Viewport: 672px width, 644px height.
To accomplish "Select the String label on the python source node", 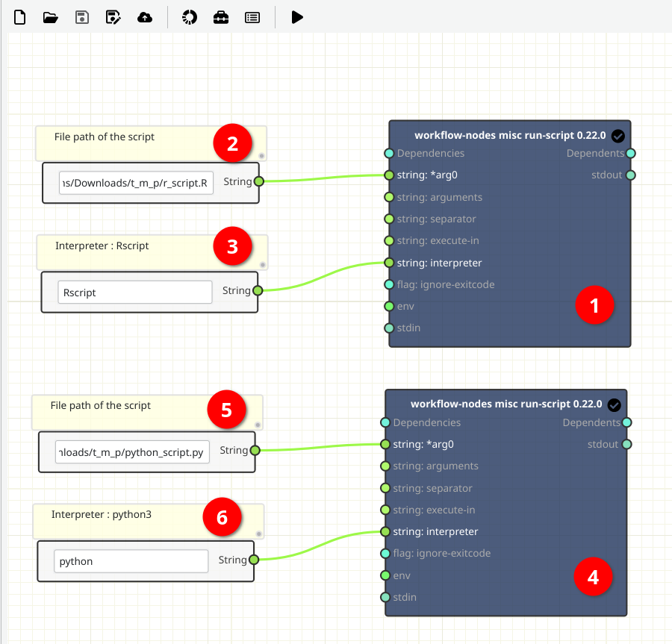I will pyautogui.click(x=233, y=560).
